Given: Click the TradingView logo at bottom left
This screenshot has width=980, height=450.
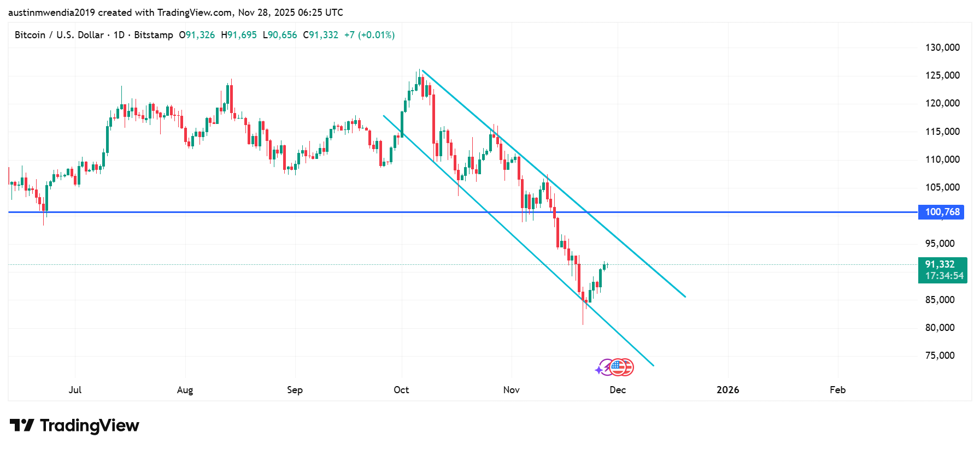Looking at the screenshot, I should pyautogui.click(x=74, y=425).
